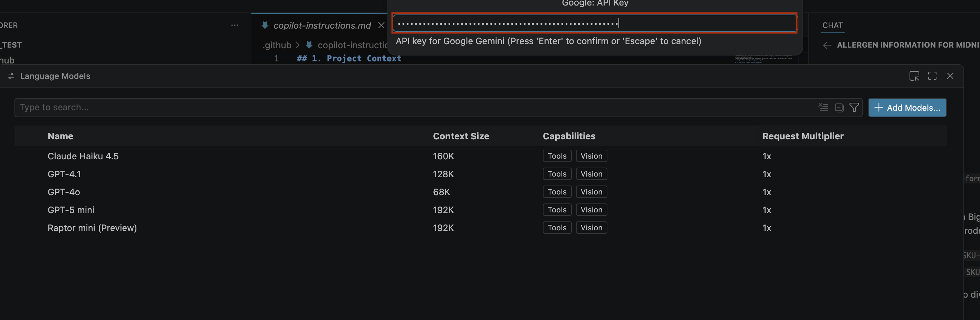Viewport: 980px width, 320px height.
Task: Open the ellipsis menu in the Explorer header
Action: (x=234, y=25)
